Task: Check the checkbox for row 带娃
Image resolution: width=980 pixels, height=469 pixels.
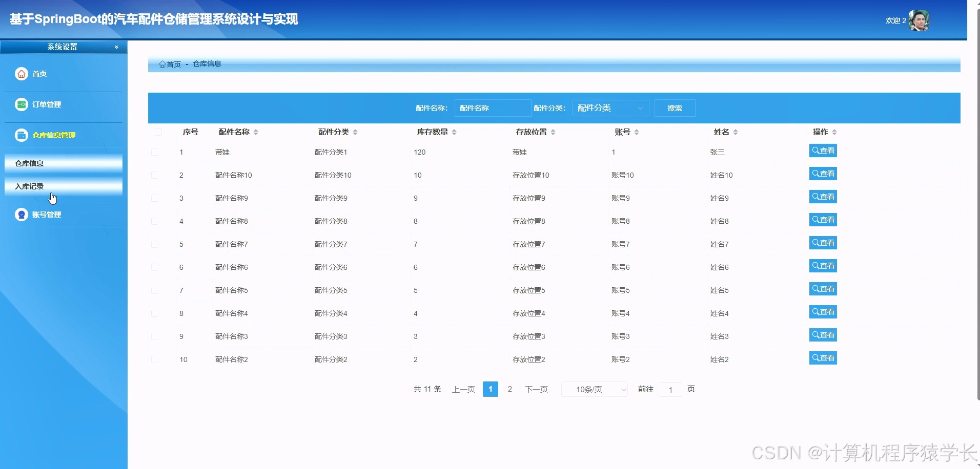Action: [x=156, y=152]
